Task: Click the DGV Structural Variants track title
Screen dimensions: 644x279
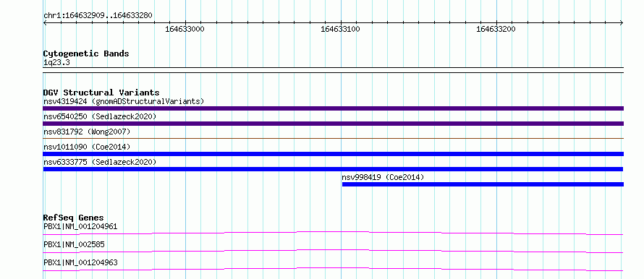Action: tap(101, 93)
